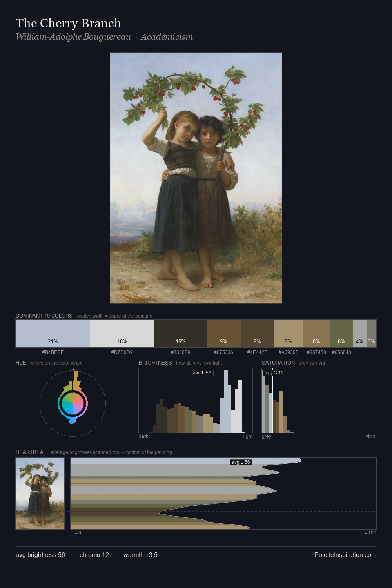Image resolution: width=392 pixels, height=588 pixels.
Task: Click the hue color wheel chart
Action: point(73,403)
